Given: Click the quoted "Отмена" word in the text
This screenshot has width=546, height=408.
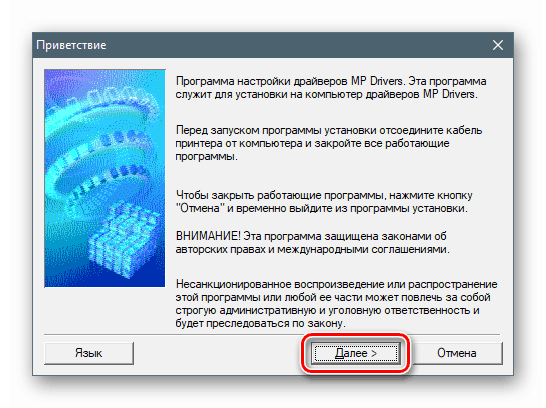Looking at the screenshot, I should pyautogui.click(x=198, y=208).
